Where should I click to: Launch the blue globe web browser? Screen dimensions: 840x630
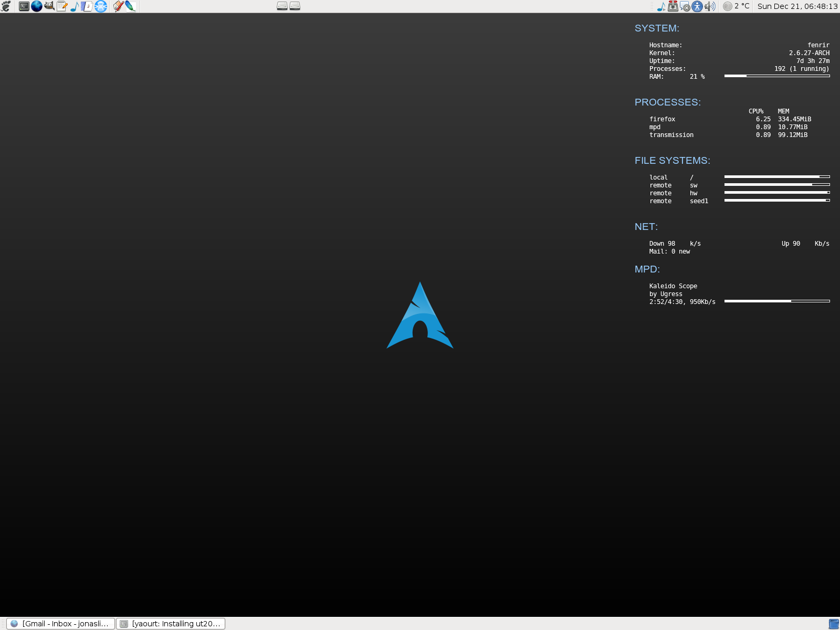tap(37, 6)
